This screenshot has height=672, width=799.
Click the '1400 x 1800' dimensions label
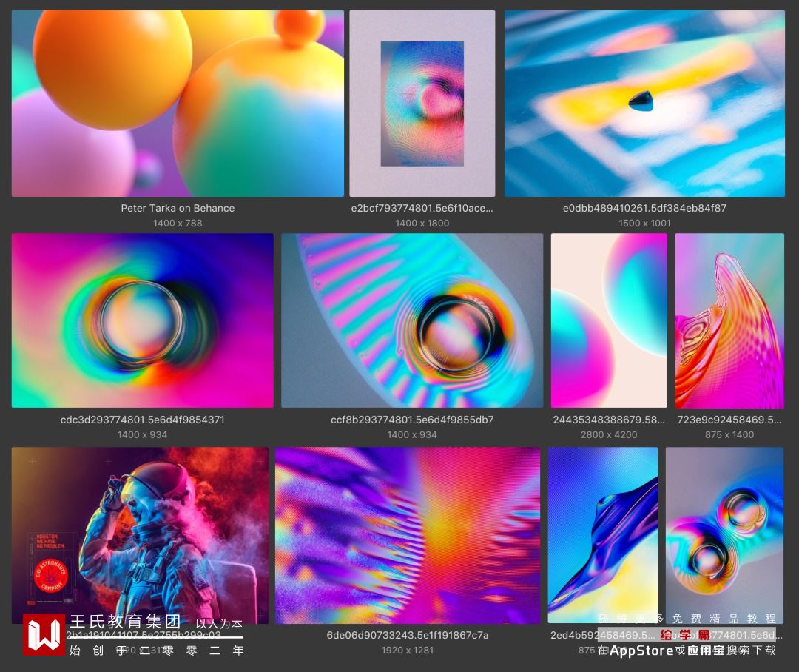pyautogui.click(x=422, y=224)
